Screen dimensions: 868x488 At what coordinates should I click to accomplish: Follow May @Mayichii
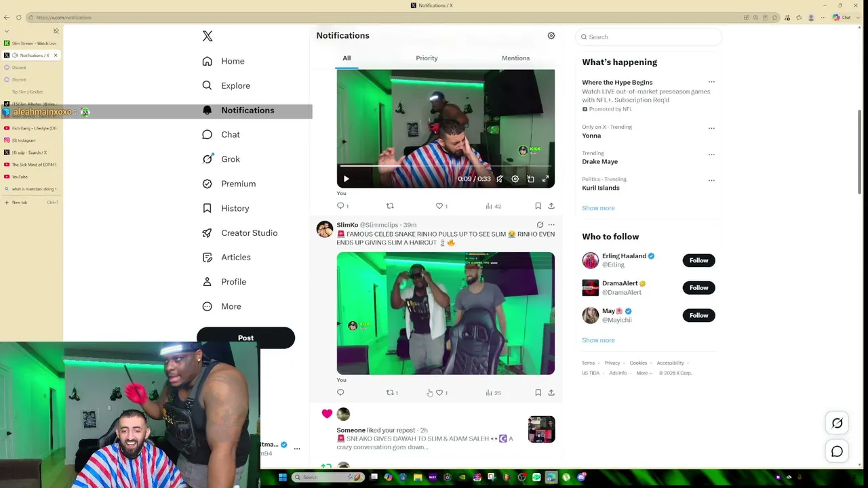coord(698,315)
